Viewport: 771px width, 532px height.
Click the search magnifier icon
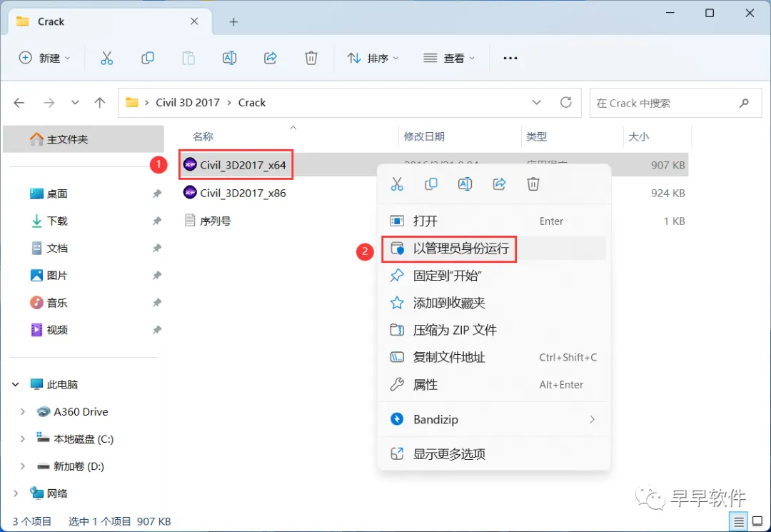(x=744, y=103)
